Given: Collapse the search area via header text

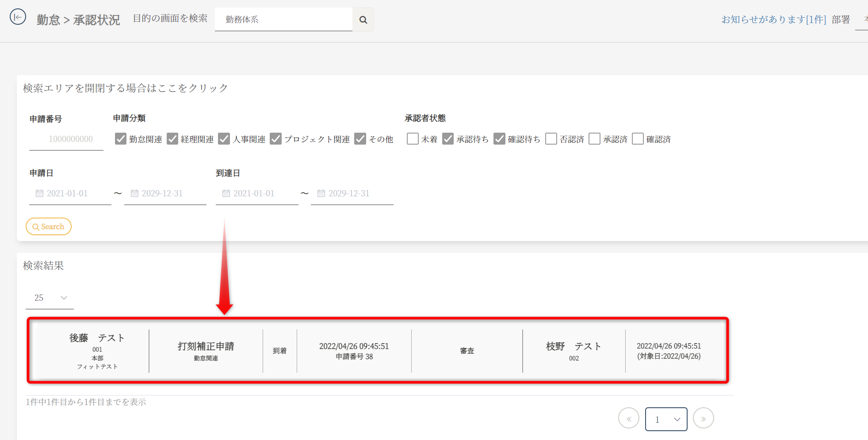Looking at the screenshot, I should (125, 88).
